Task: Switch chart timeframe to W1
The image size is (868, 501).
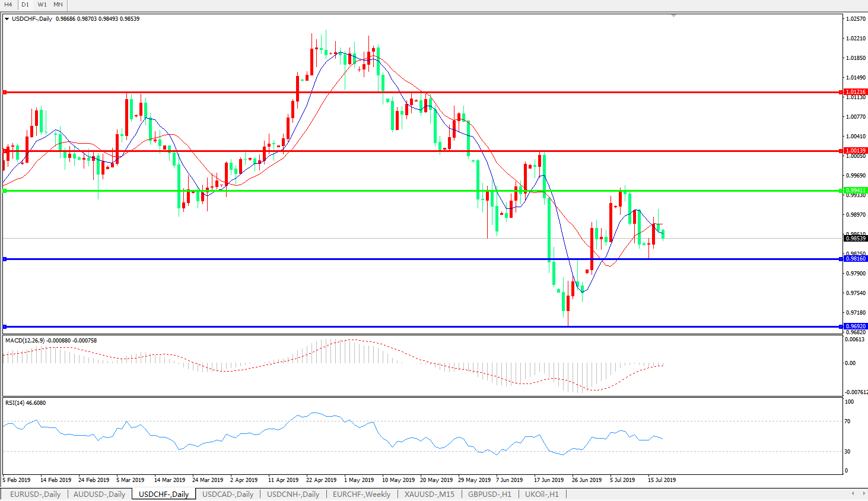Action: 42,5
